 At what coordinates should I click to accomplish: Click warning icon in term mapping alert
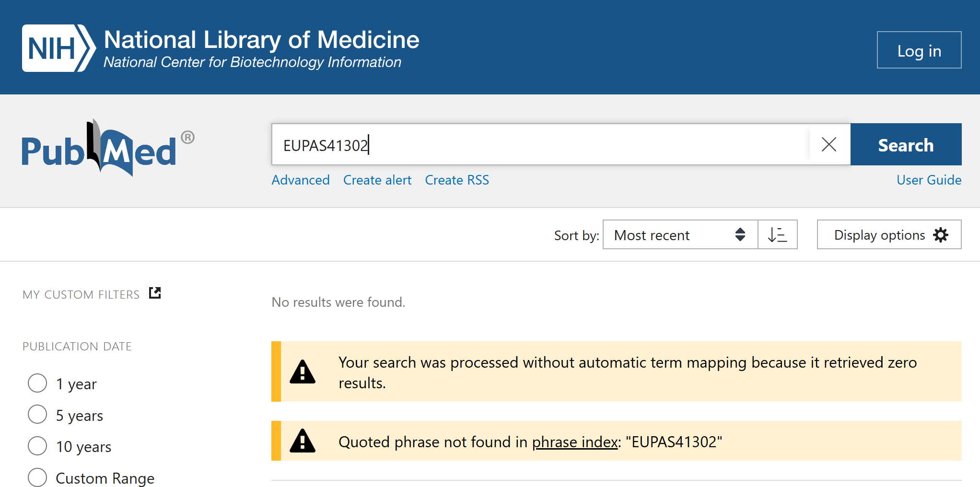coord(303,372)
